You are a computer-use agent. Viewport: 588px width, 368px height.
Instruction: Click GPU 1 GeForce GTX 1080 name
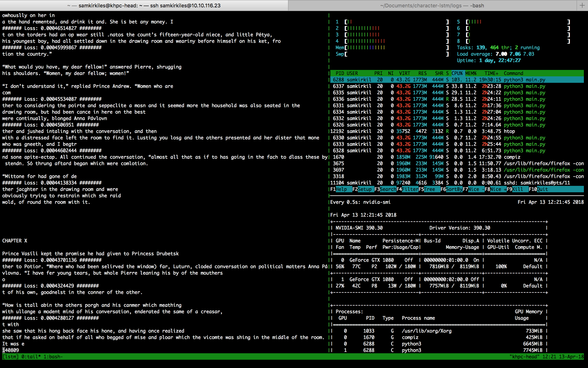coord(371,279)
